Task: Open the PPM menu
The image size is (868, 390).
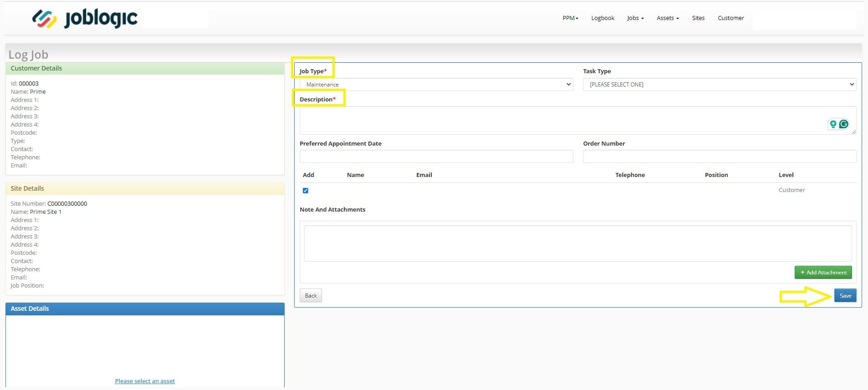Action: click(570, 18)
